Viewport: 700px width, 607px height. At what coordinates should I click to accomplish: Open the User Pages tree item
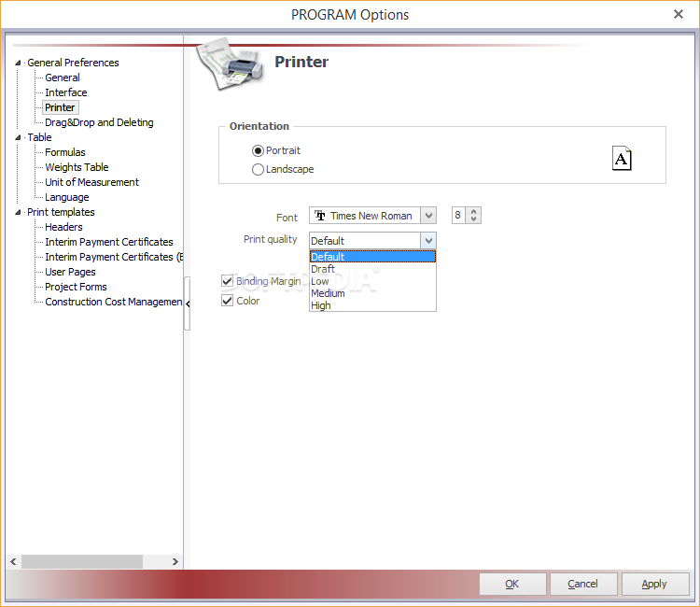[x=71, y=272]
